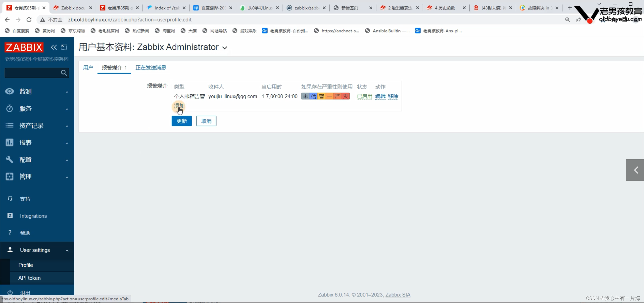Click the 移除 link for email media
The width and height of the screenshot is (644, 303).
pos(393,96)
